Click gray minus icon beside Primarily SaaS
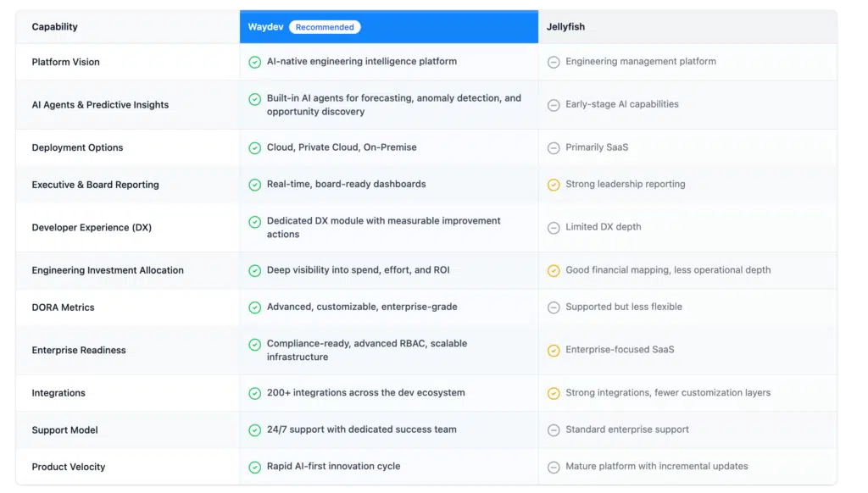Screen dimensions: 868x493 tap(554, 147)
